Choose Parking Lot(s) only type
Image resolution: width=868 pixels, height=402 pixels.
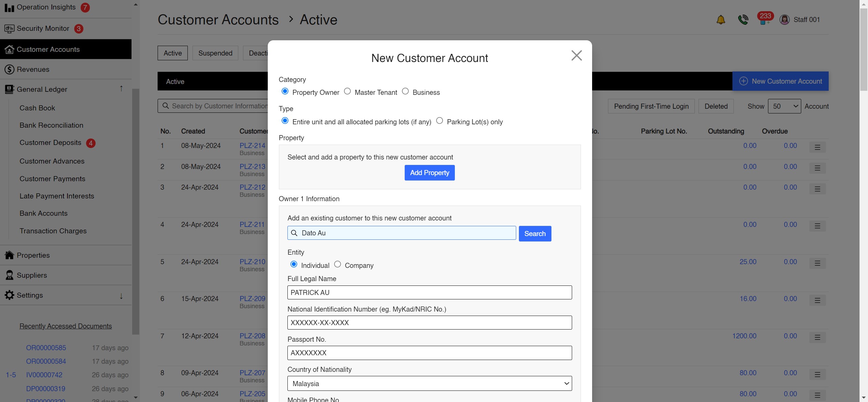[439, 121]
